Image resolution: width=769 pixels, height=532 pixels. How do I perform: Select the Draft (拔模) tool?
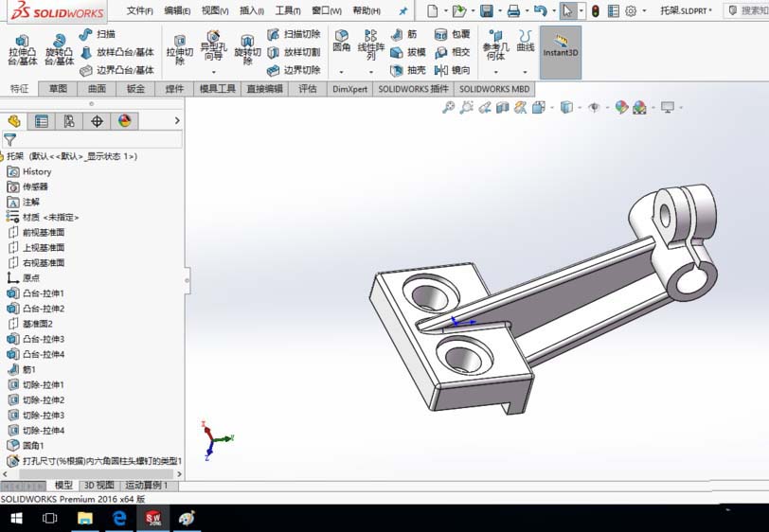coord(408,52)
